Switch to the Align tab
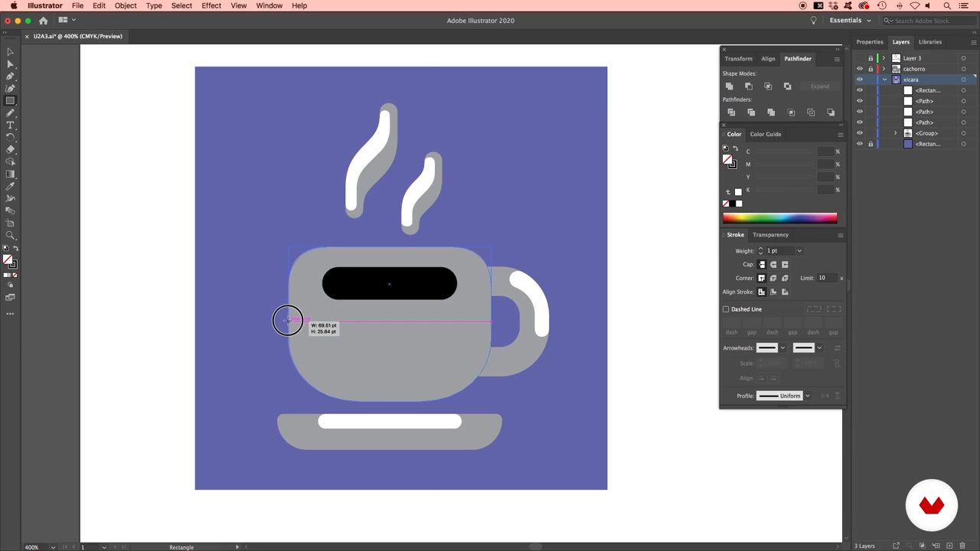Screen dimensions: 980x551 [x=768, y=59]
